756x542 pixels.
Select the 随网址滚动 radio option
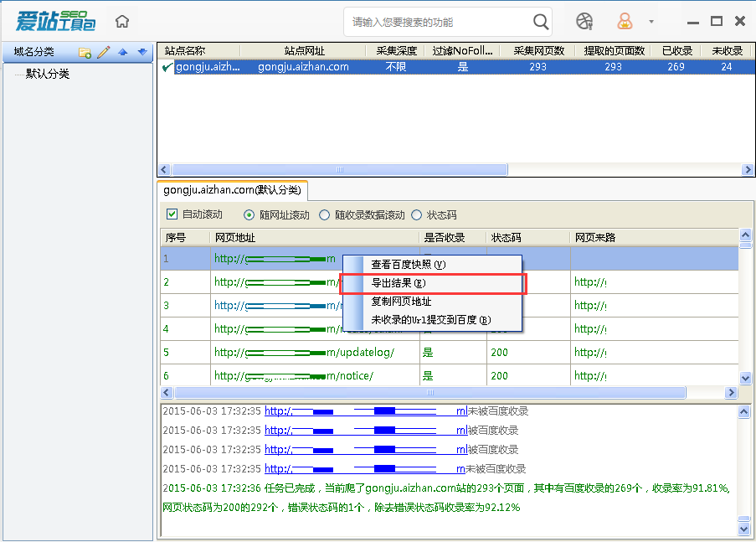(249, 214)
